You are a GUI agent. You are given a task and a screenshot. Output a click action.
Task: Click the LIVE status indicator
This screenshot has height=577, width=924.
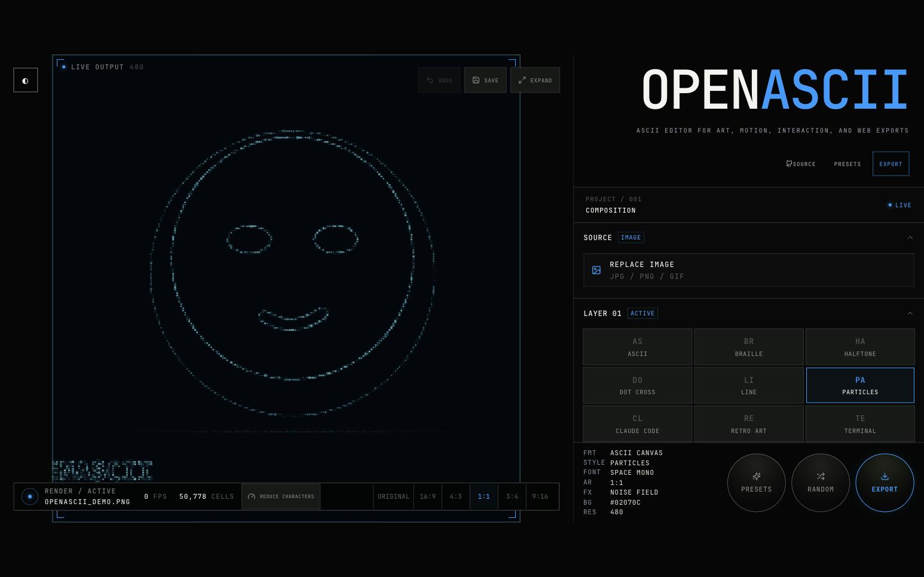point(899,205)
